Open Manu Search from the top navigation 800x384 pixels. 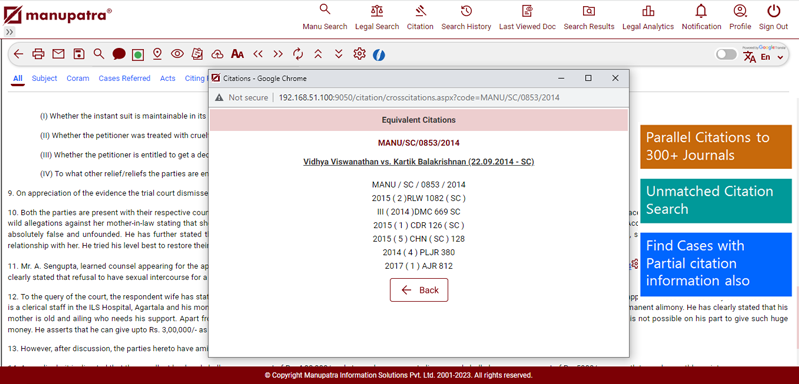point(324,17)
